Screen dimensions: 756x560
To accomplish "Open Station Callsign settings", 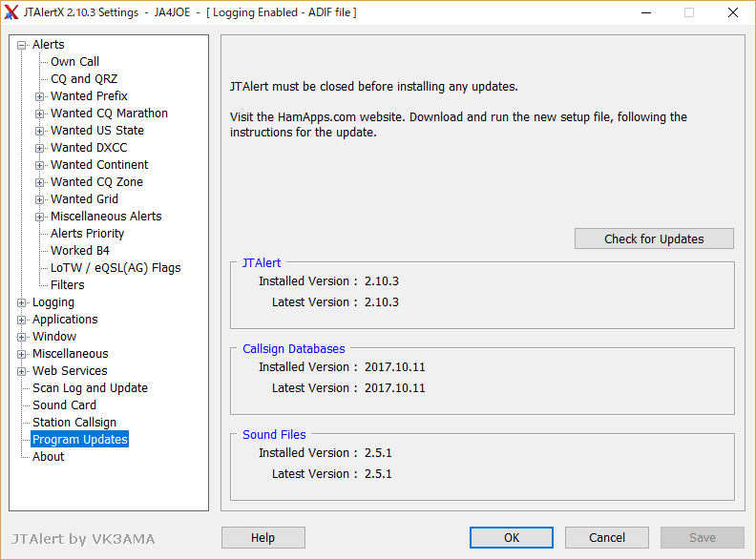I will coord(74,423).
